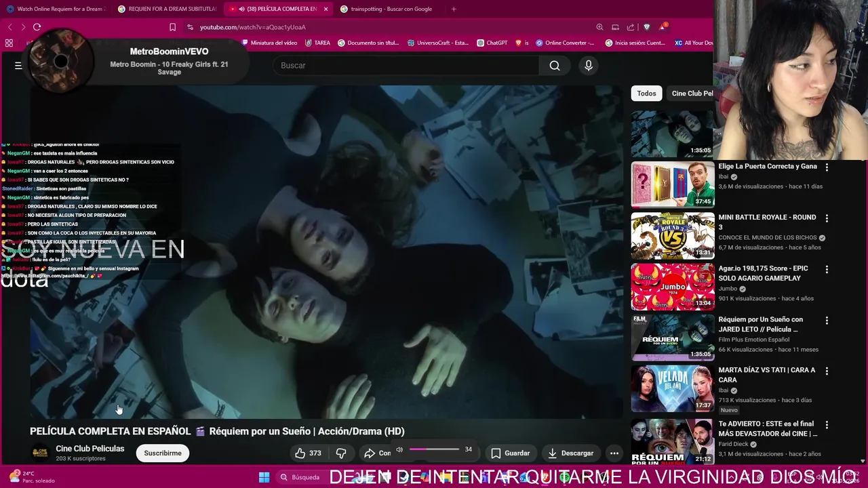Open options for Te ADVIERTO video
Viewport: 868px width, 488px height.
827,424
